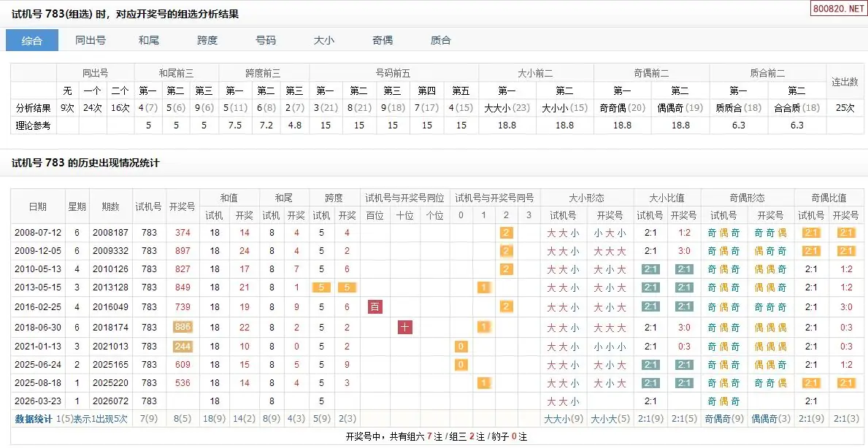The width and height of the screenshot is (868, 448).
Task: Click the 数据统计 label in the footer row
Action: [34, 419]
